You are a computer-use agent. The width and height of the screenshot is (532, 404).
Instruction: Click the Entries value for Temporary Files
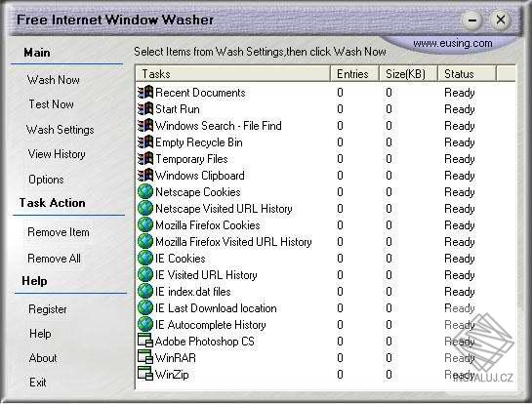(340, 159)
